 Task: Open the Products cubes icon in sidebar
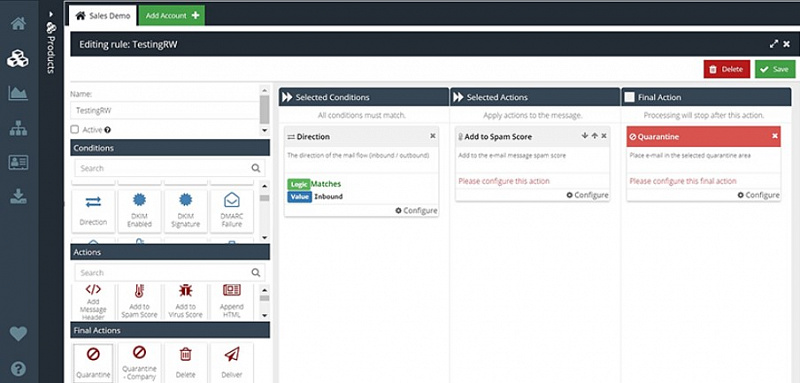(x=18, y=59)
